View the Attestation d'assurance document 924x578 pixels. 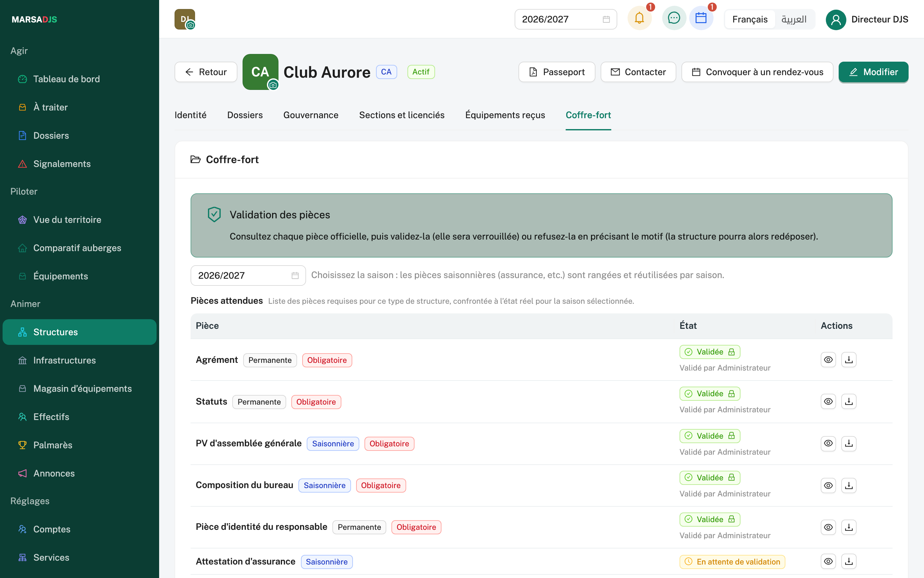(x=828, y=562)
